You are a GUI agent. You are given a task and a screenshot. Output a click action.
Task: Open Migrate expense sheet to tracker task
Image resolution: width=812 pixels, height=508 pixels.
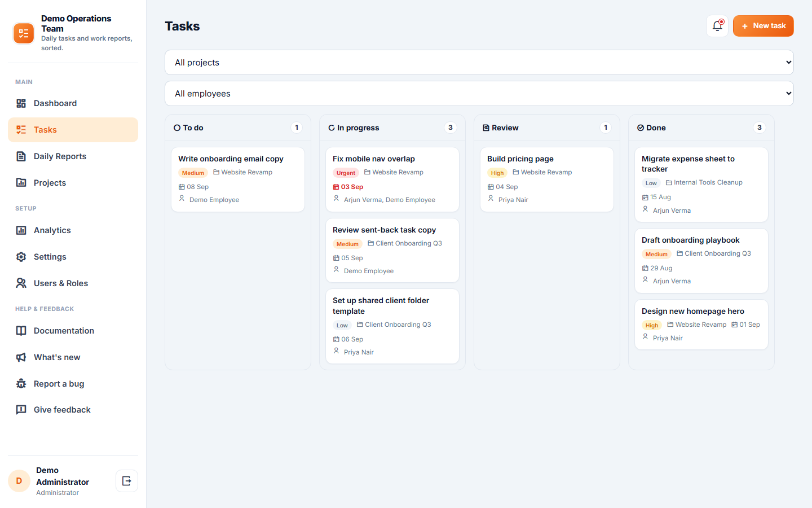(x=701, y=185)
